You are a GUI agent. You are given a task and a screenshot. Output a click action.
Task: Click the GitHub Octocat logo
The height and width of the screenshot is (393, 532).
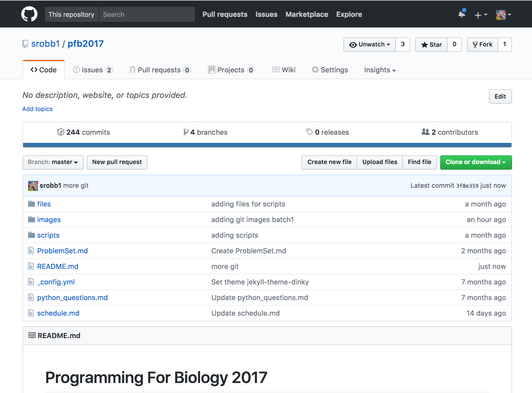(29, 14)
